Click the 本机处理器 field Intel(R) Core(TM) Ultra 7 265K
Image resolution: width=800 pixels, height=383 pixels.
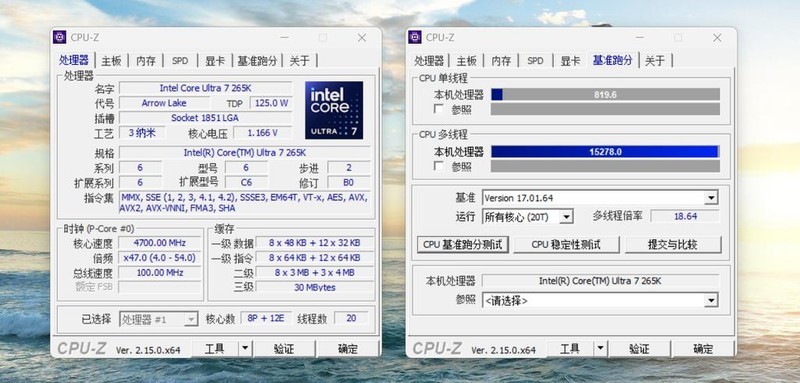tap(601, 280)
